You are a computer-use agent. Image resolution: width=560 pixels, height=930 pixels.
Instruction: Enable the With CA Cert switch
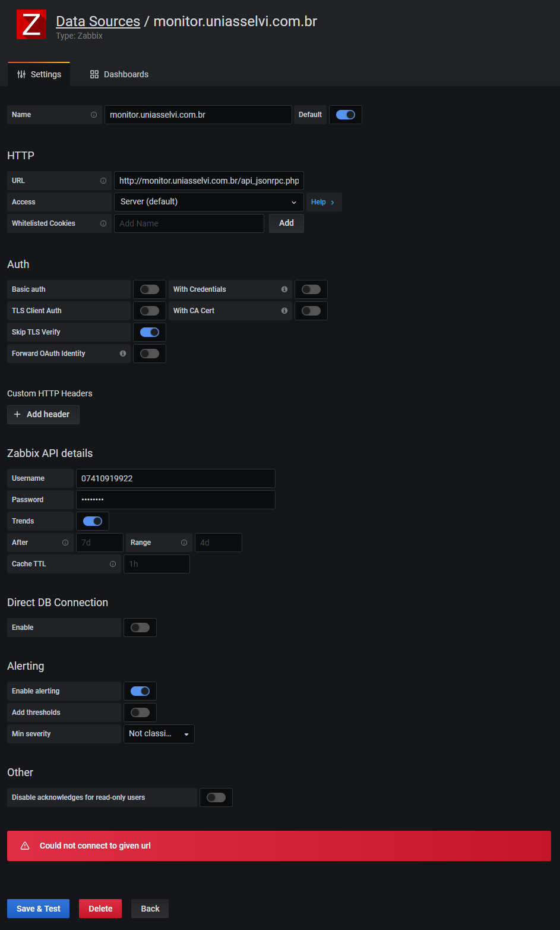(311, 311)
